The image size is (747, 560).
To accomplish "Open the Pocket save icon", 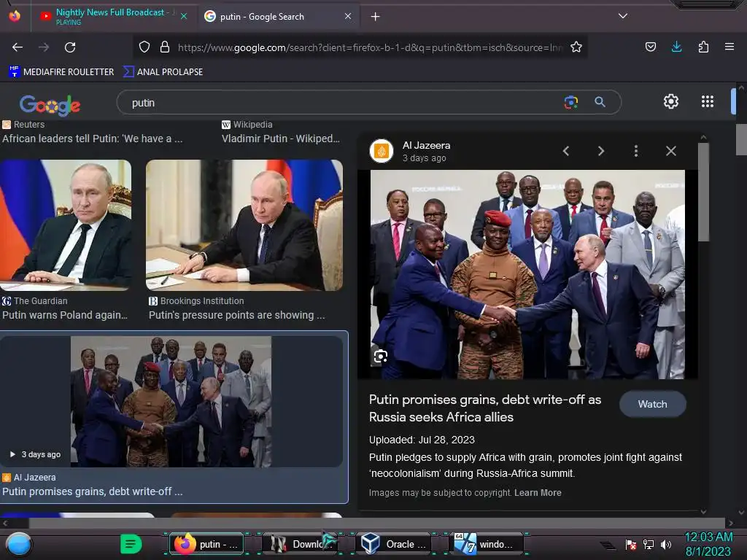I will (x=650, y=47).
